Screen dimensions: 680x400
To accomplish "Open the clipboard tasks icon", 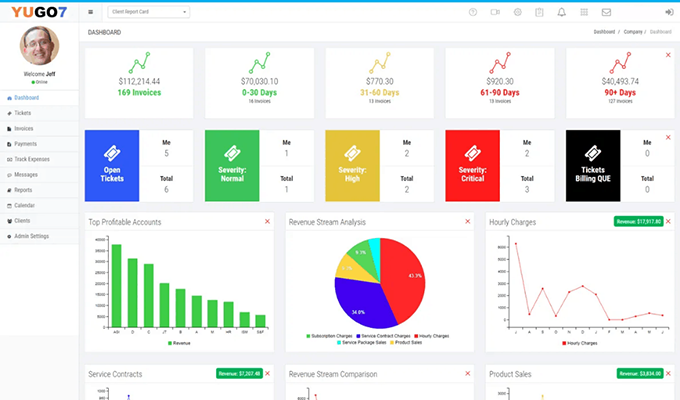I will click(540, 12).
